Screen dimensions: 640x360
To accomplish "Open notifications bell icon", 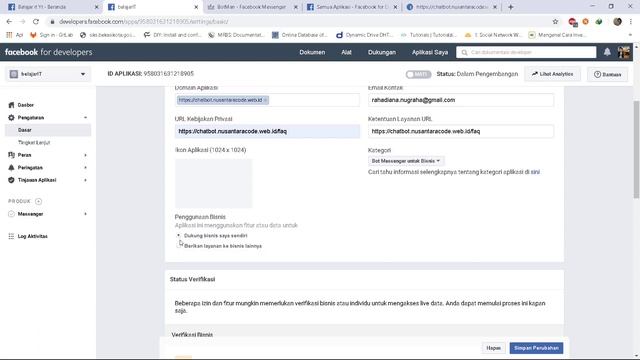I will point(607,52).
